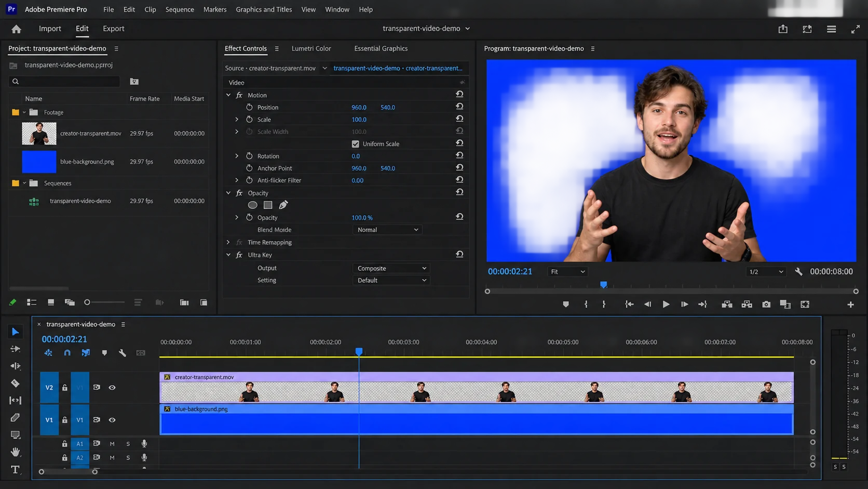Click the Opacity value 100.0 %
Viewport: 868px width, 489px height.
tap(362, 218)
